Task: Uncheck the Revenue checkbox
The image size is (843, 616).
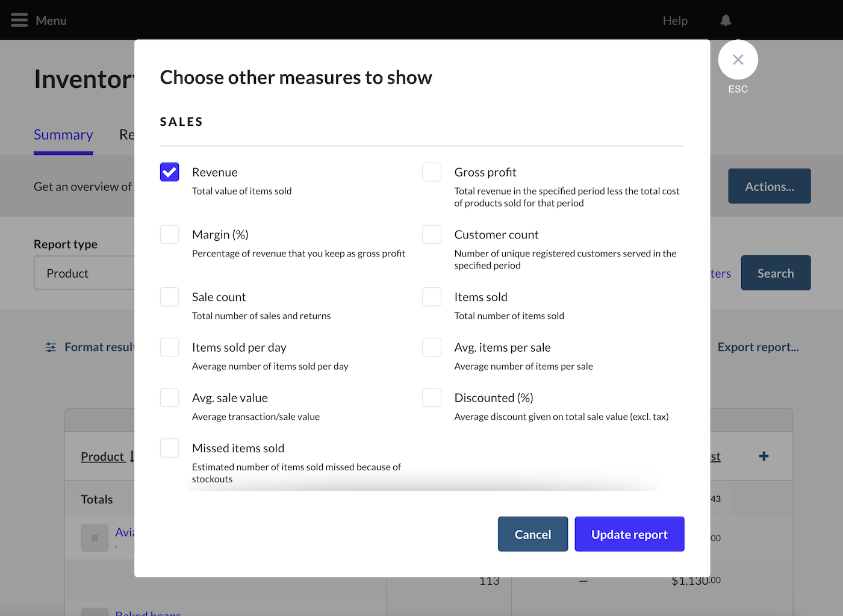Action: [170, 172]
